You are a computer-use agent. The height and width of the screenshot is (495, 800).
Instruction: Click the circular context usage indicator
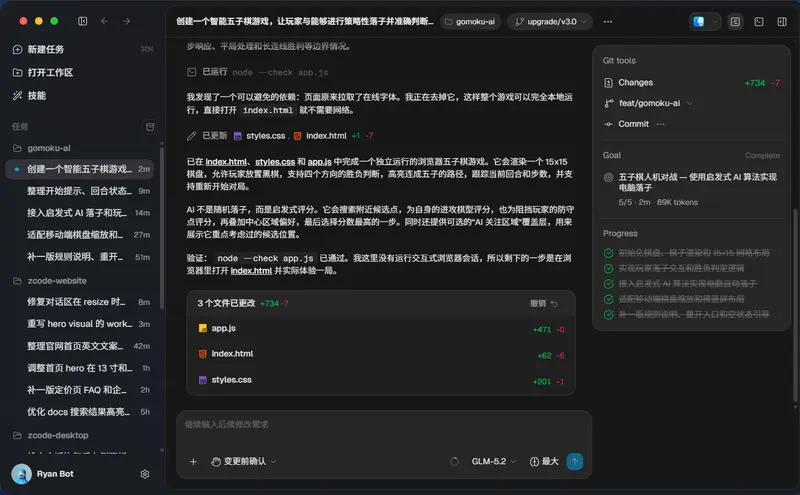click(x=454, y=462)
